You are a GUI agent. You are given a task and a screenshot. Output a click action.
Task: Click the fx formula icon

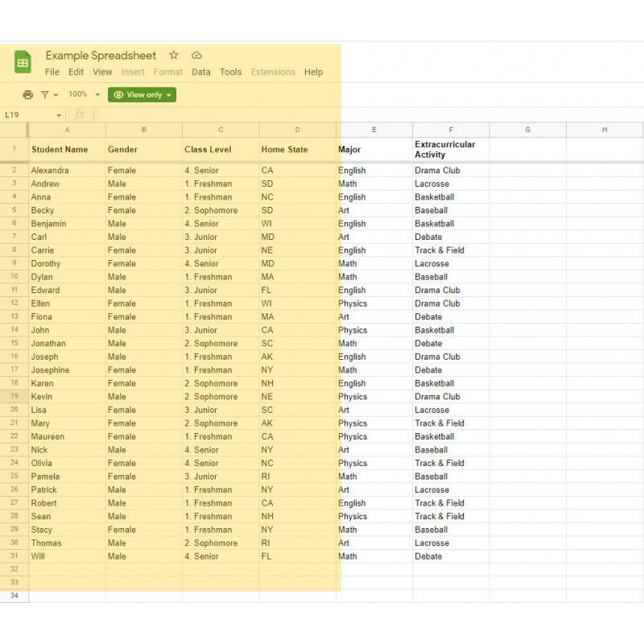[x=80, y=115]
